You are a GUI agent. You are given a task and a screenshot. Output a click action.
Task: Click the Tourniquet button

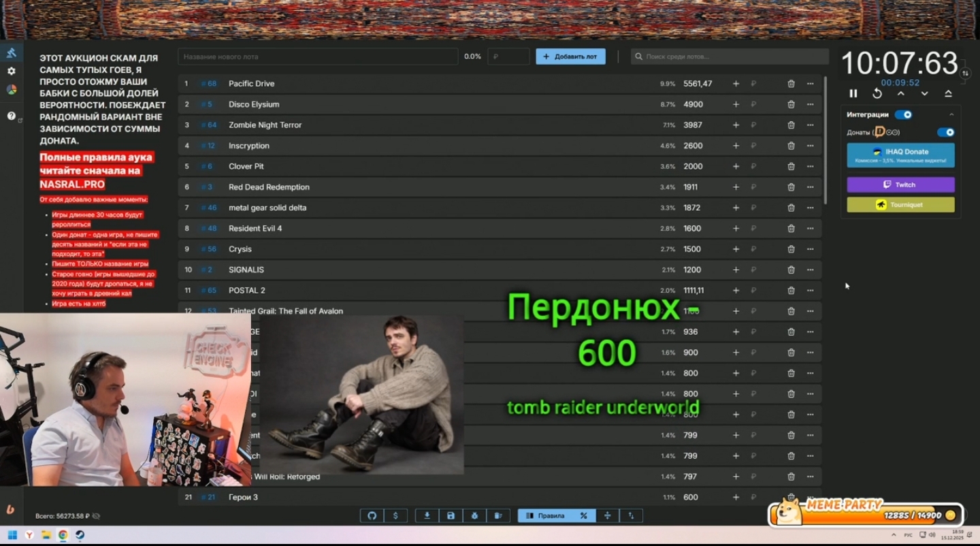click(x=900, y=204)
